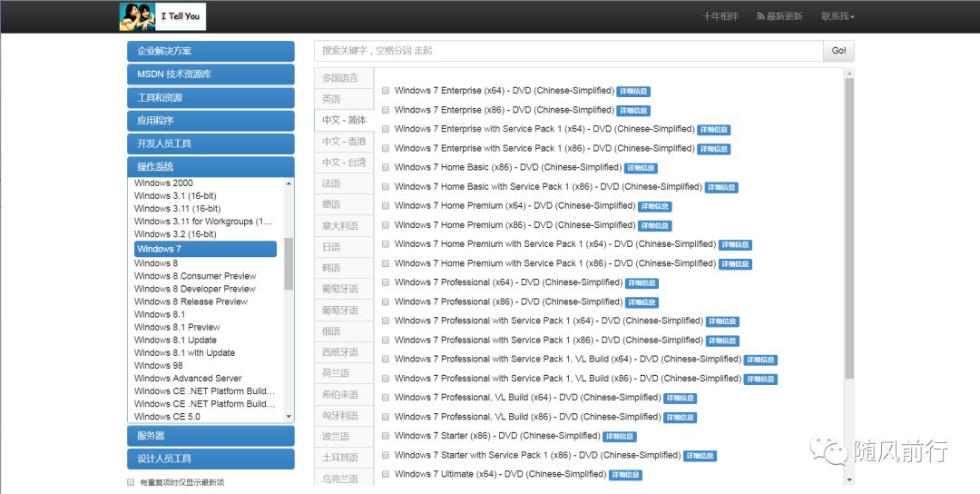This screenshot has width=980, height=494.
Task: Expand the 应用程序 category
Action: pos(211,121)
